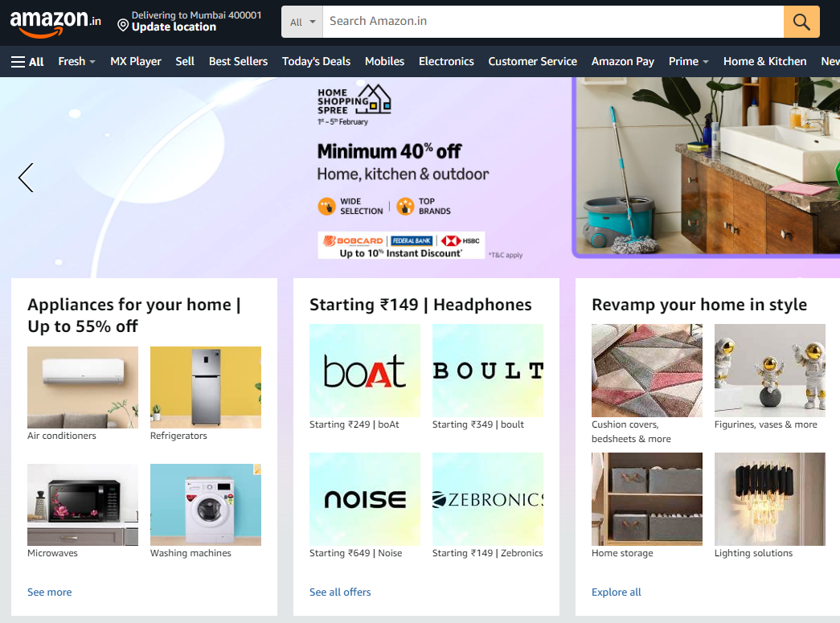The width and height of the screenshot is (840, 623).
Task: Open Customer Service
Action: click(532, 62)
